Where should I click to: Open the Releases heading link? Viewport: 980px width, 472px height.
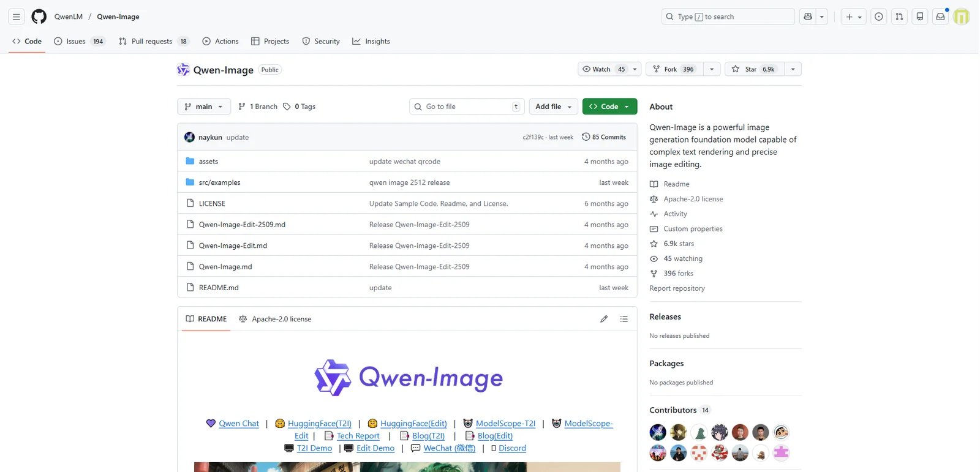tap(665, 317)
